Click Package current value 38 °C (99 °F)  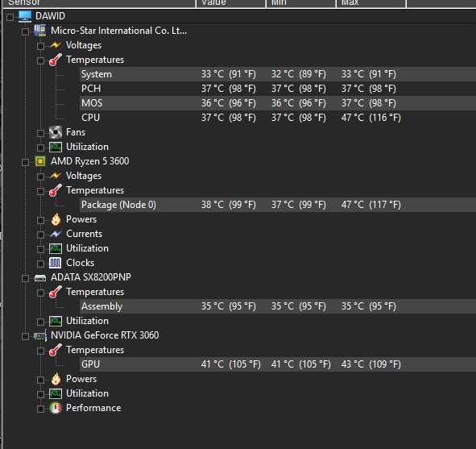pos(228,205)
